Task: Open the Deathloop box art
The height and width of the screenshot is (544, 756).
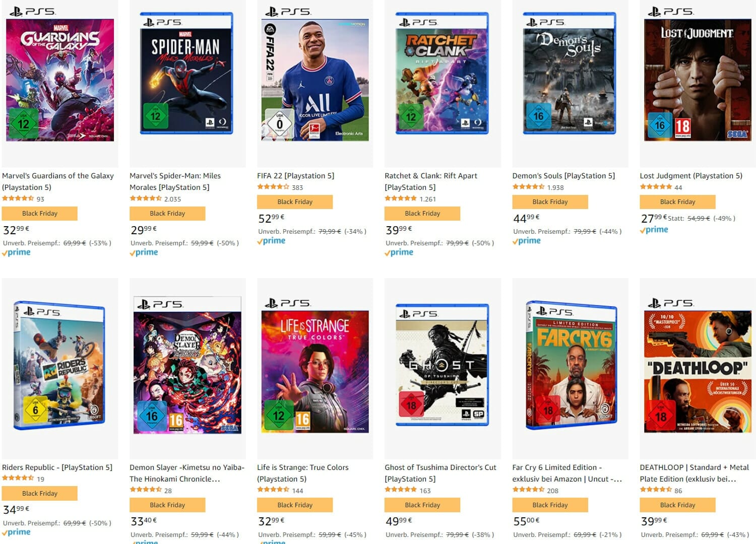Action: pyautogui.click(x=698, y=365)
